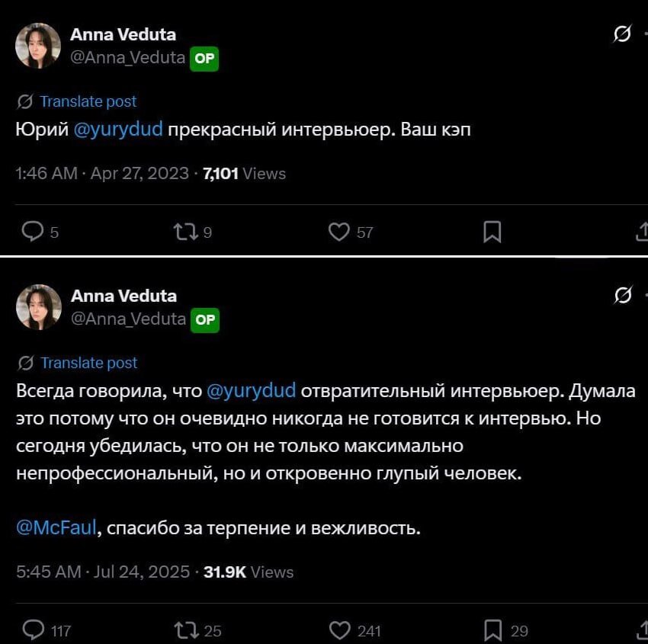Reply to the July 24, 2025 post
The image size is (648, 644).
34,630
